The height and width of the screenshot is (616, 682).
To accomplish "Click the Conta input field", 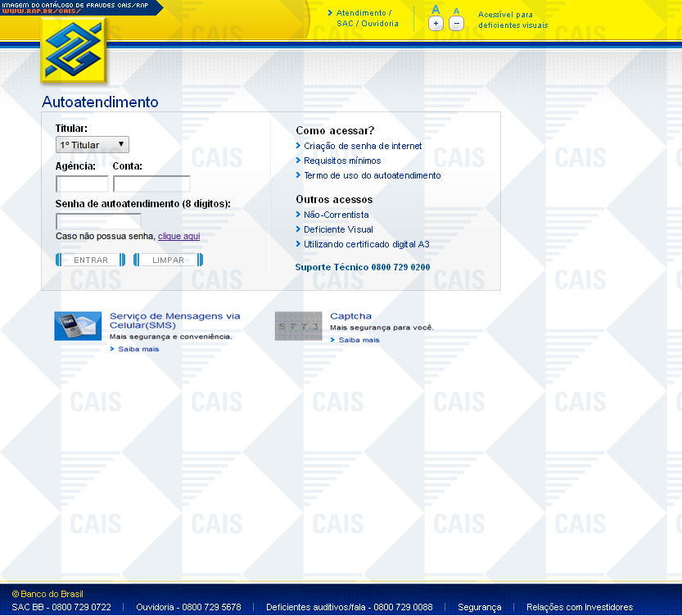I will click(x=151, y=184).
